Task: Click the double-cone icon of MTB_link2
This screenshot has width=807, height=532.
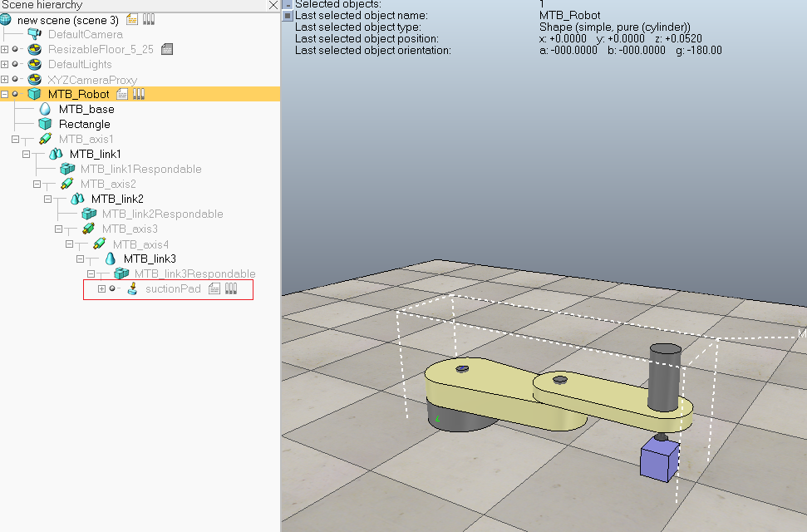Action: coord(77,199)
